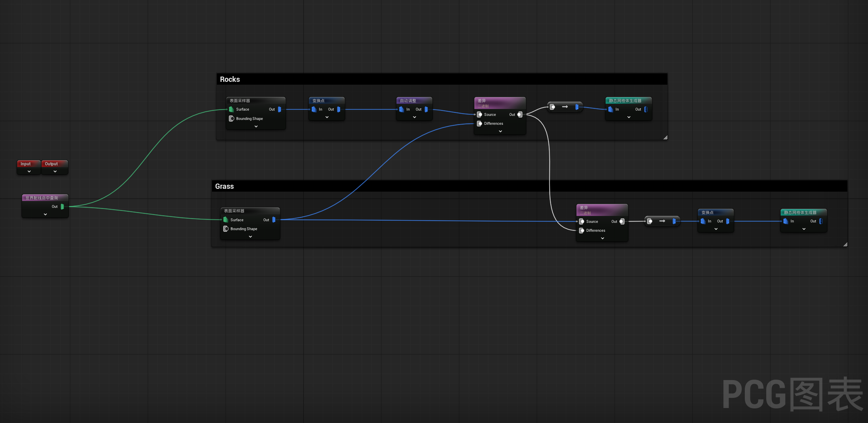Click Out pin of Grass 静态网格体生成器
The width and height of the screenshot is (868, 423).
(821, 221)
